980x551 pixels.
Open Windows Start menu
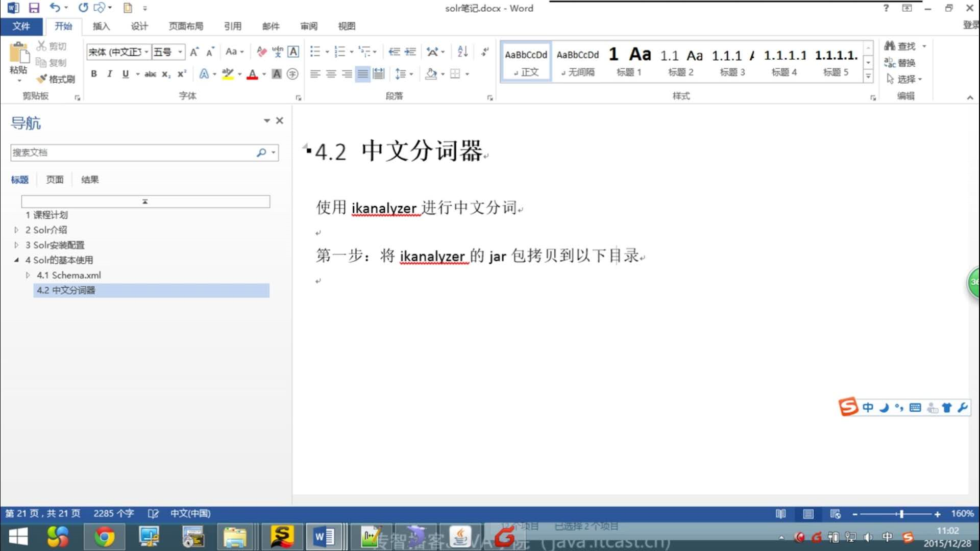(x=18, y=537)
